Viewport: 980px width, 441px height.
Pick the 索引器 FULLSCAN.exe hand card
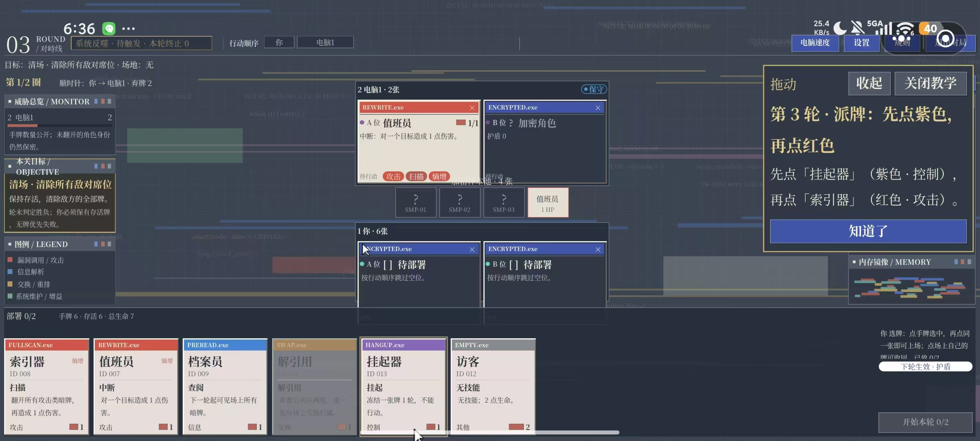pos(47,386)
